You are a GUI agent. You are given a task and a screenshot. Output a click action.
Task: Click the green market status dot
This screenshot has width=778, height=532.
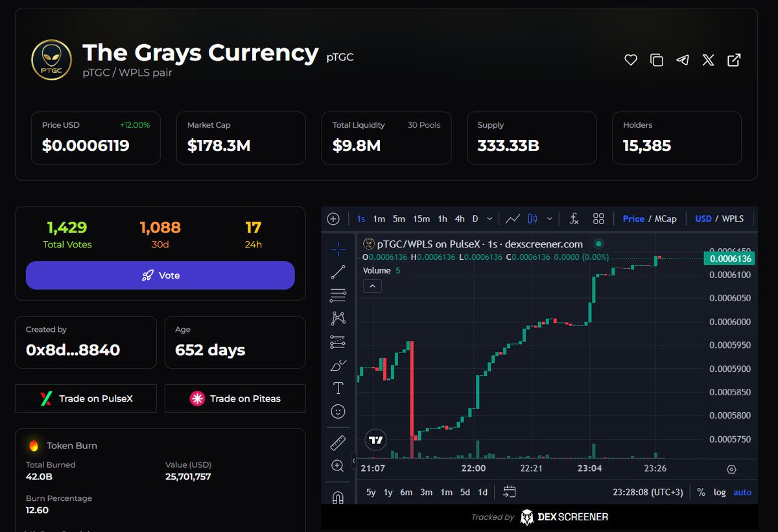tap(598, 244)
